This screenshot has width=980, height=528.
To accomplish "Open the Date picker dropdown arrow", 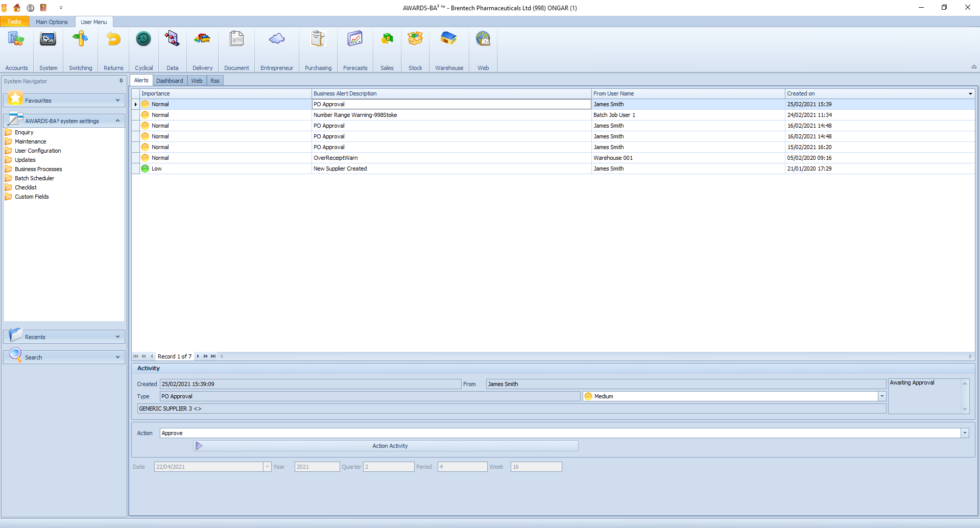I will click(267, 467).
